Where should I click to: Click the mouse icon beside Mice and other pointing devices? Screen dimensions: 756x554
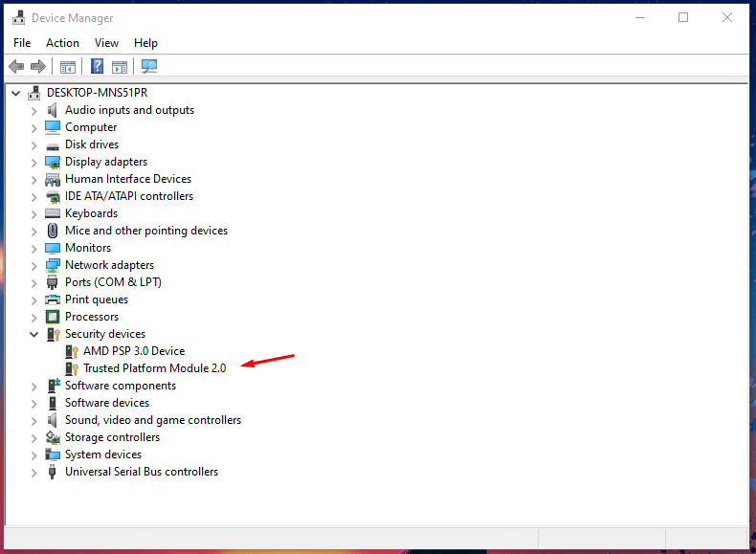point(52,231)
